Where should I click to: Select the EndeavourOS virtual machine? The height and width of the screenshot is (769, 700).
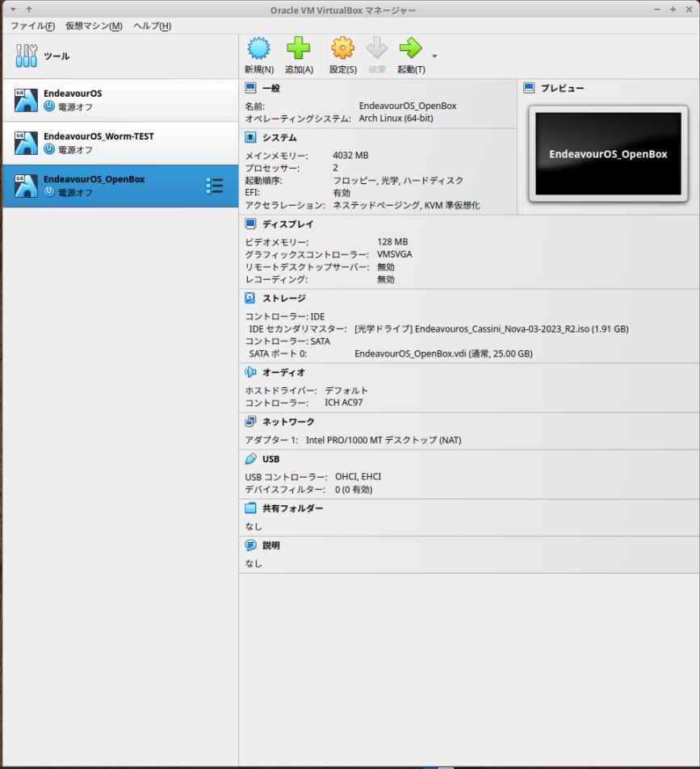tap(120, 100)
